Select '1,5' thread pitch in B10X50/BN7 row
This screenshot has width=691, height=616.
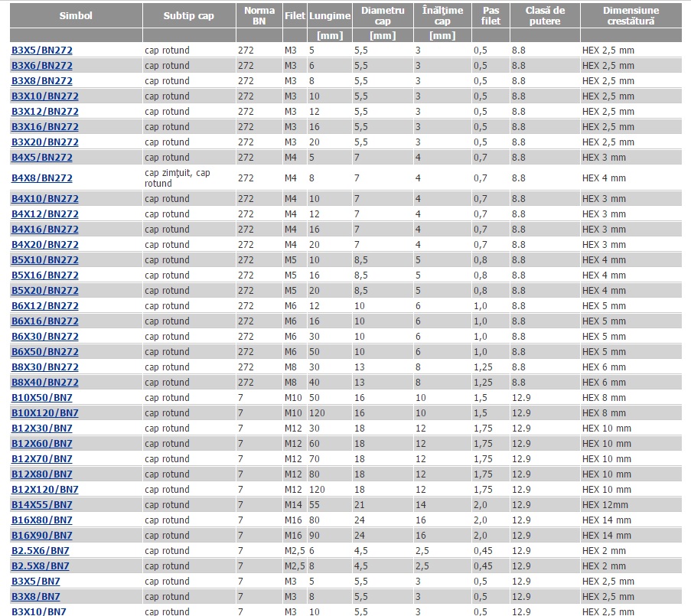481,398
